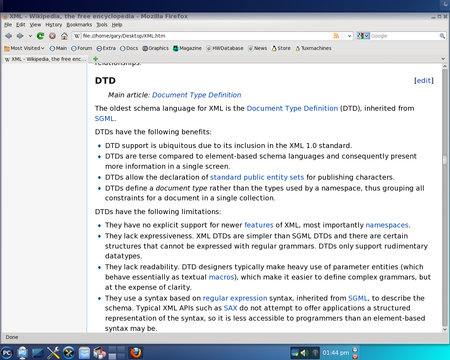Image resolution: width=450 pixels, height=360 pixels.
Task: Focus the Google search field
Action: pyautogui.click(x=404, y=36)
